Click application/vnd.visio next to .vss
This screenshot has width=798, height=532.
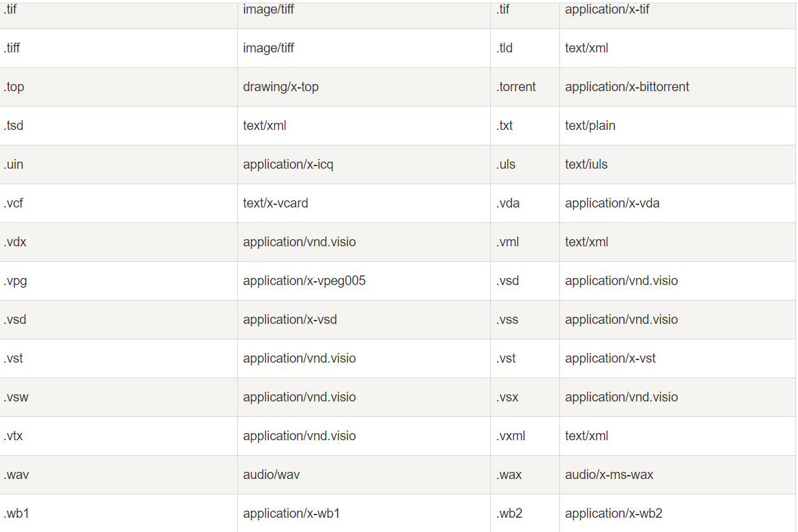tap(677, 319)
